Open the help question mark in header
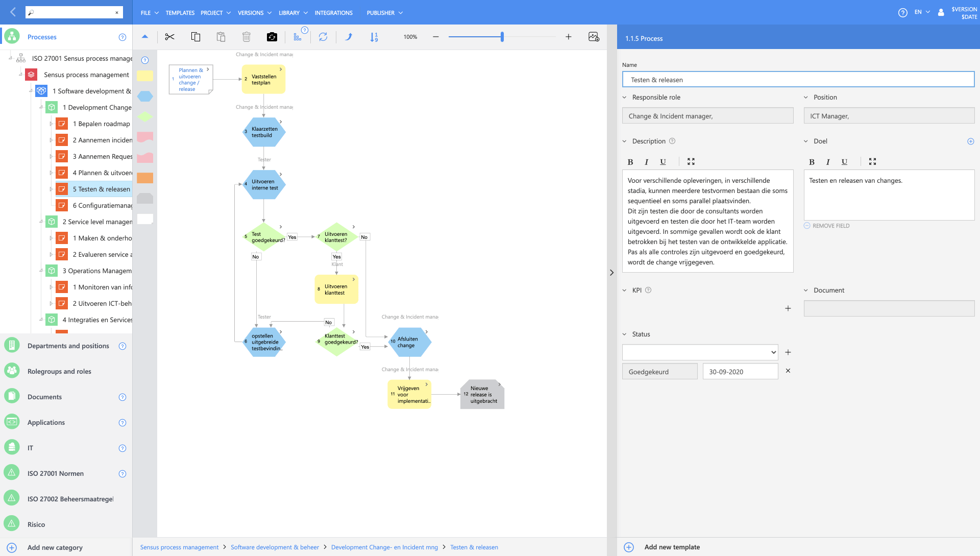This screenshot has height=556, width=980. point(902,13)
